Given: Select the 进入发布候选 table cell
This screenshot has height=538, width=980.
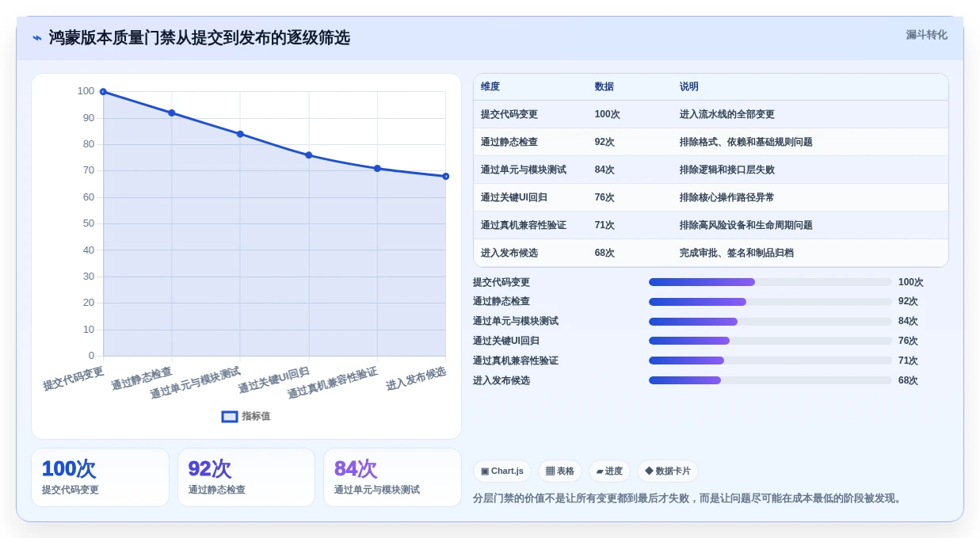Looking at the screenshot, I should [x=509, y=253].
